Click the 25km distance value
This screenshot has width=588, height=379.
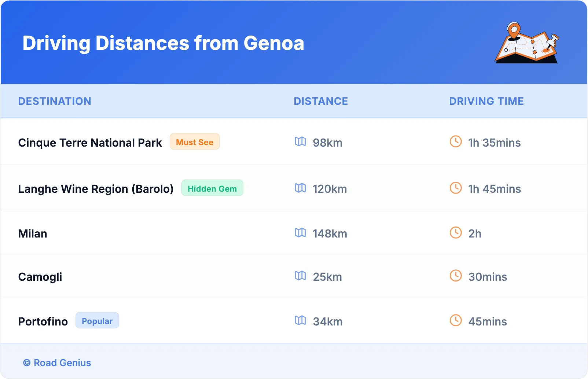tap(327, 277)
